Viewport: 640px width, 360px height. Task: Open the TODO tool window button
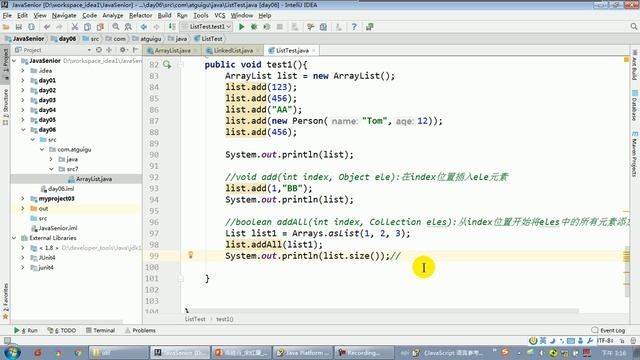(x=62, y=330)
